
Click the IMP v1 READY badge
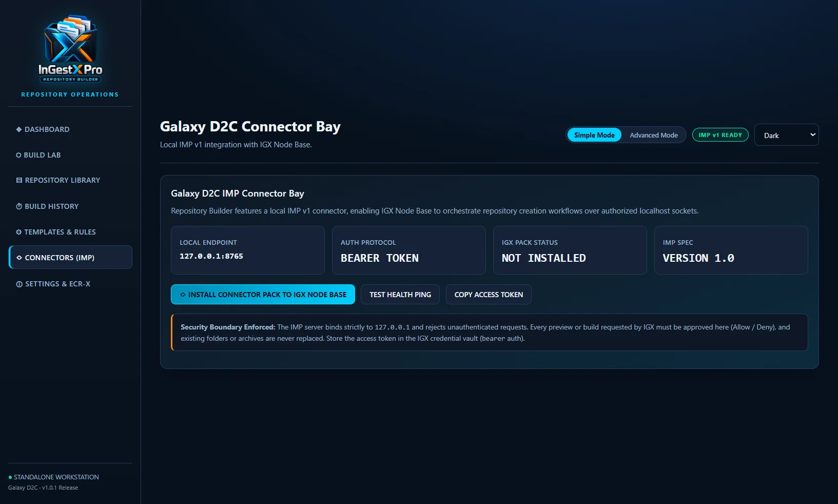click(x=720, y=135)
